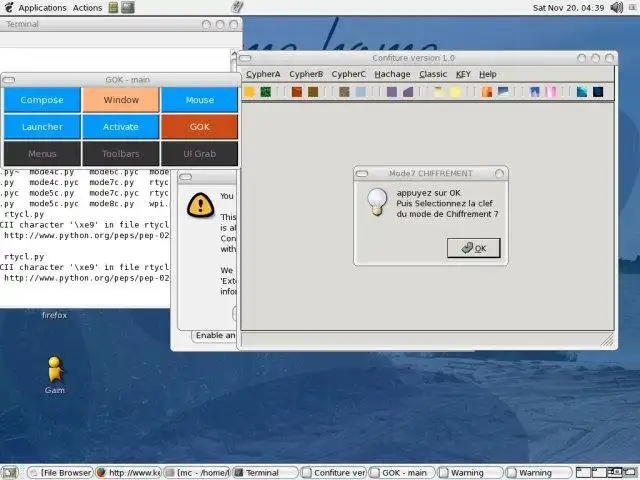The width and height of the screenshot is (640, 480).
Task: Click the Terminal scrollbar up arrow
Action: pos(234,53)
